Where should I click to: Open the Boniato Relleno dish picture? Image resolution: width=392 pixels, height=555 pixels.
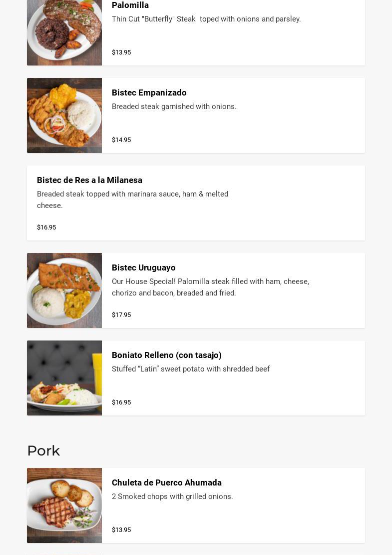tap(64, 377)
